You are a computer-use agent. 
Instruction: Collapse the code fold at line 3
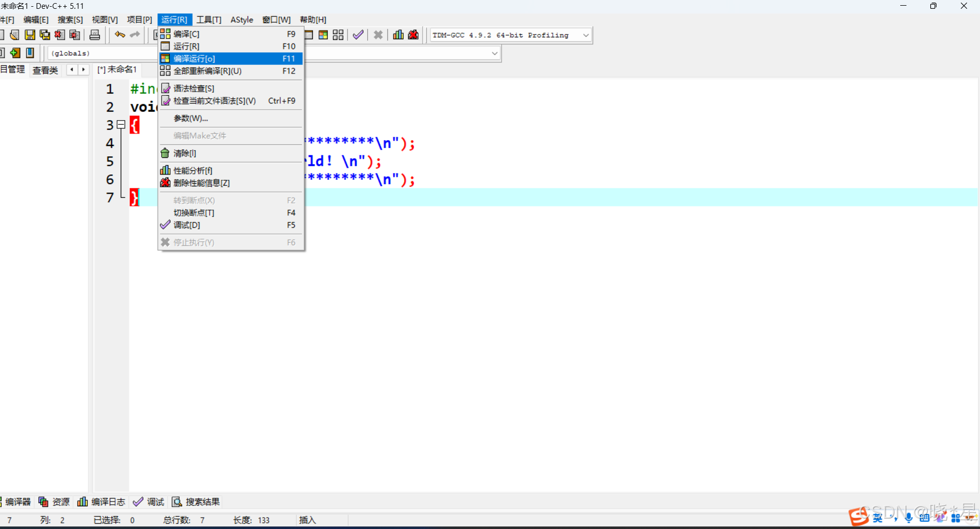tap(121, 125)
